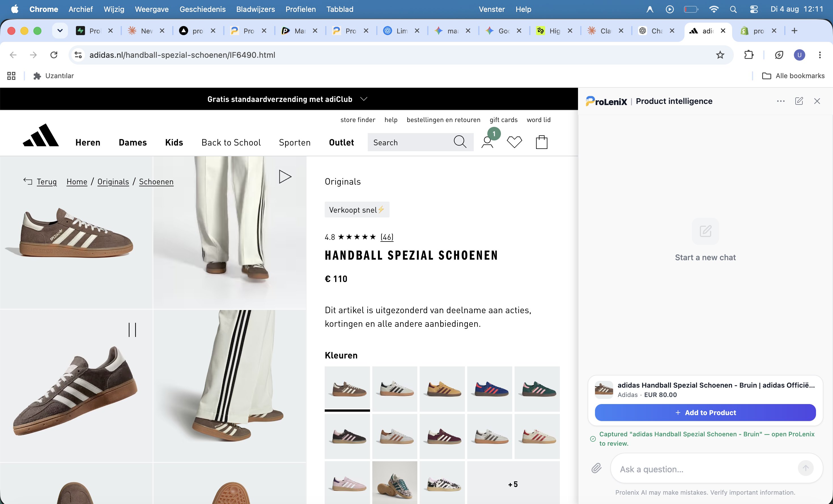
Task: Open the adidas shopping bag icon
Action: pyautogui.click(x=541, y=142)
